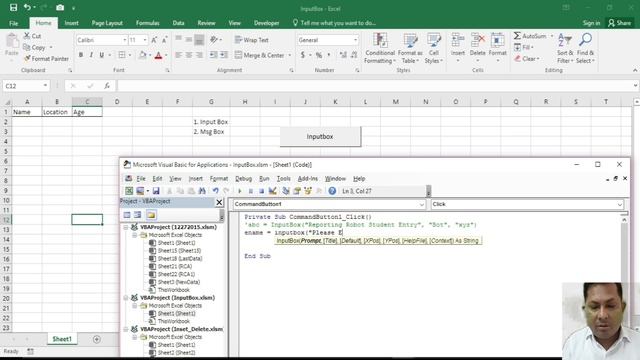Run the macro with the play icon

point(240,191)
